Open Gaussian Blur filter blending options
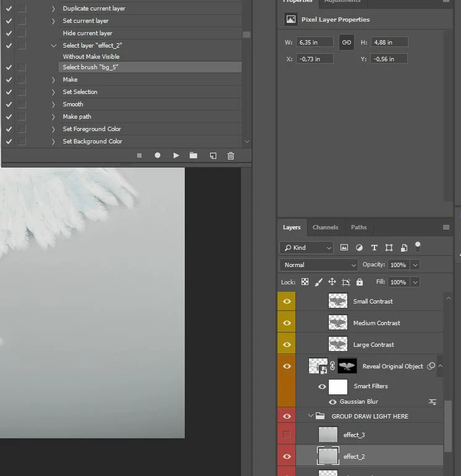The image size is (461, 476). click(x=433, y=402)
